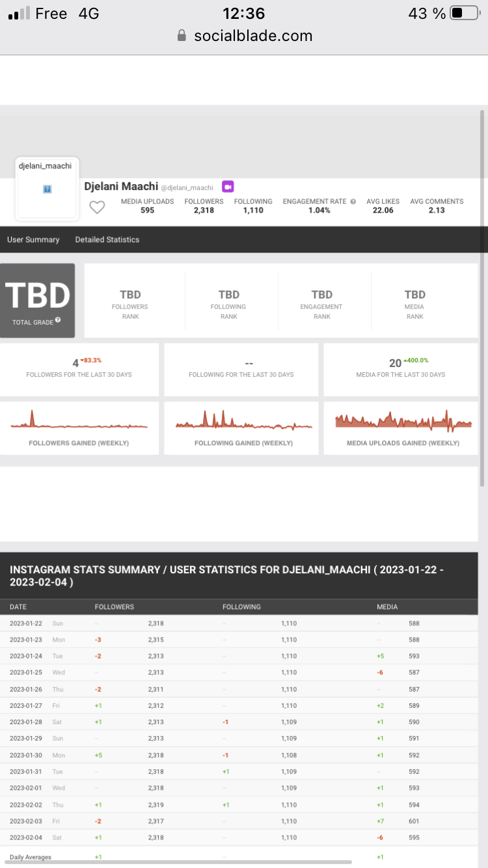The height and width of the screenshot is (868, 488).
Task: Tap the cellular signal bars
Action: click(x=19, y=13)
